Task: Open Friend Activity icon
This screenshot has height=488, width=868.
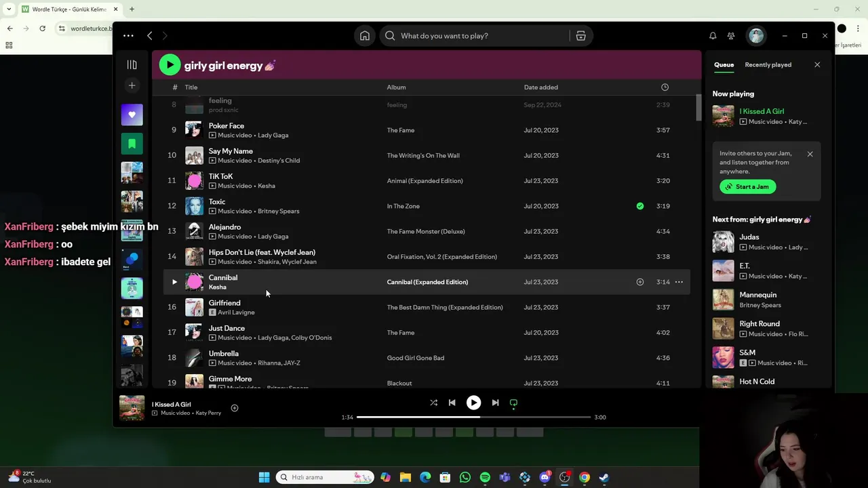Action: (x=731, y=36)
